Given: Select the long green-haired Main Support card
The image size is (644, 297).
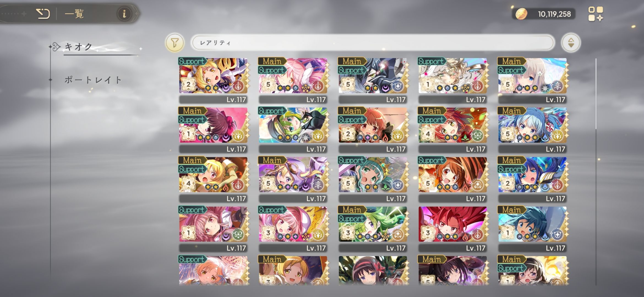Looking at the screenshot, I should pos(373,229).
